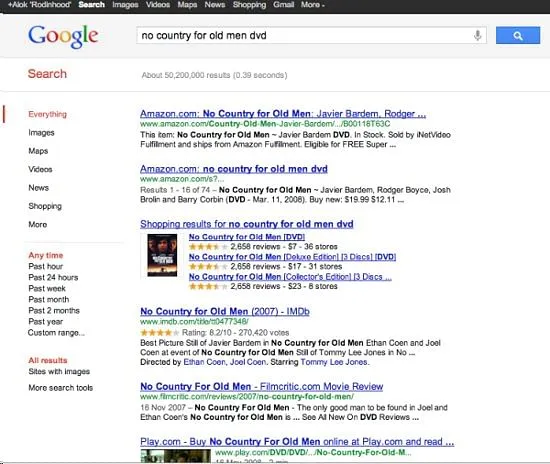Select the Everything filter in sidebar

click(x=47, y=114)
